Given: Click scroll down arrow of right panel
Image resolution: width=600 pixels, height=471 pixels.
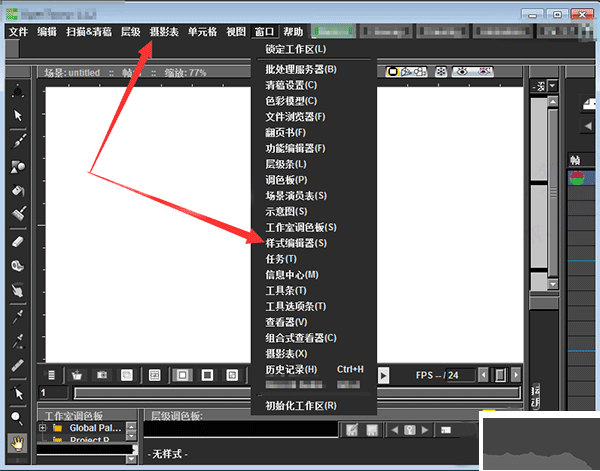Looking at the screenshot, I should click(553, 284).
